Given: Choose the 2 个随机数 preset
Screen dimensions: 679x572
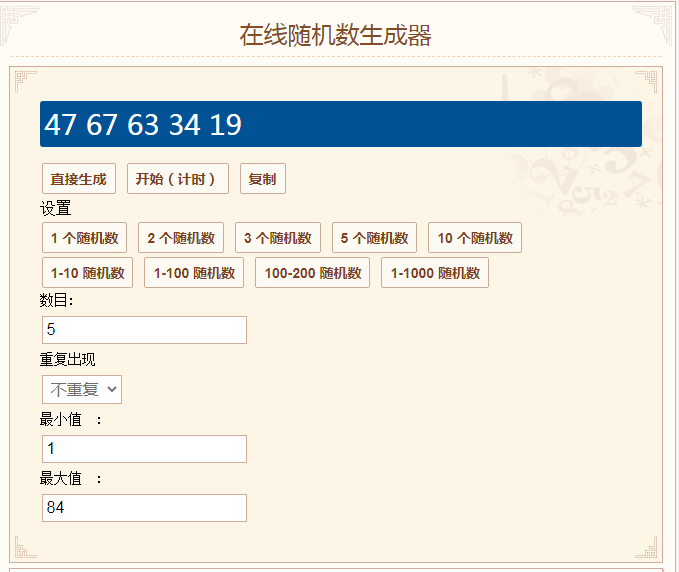Looking at the screenshot, I should (181, 238).
